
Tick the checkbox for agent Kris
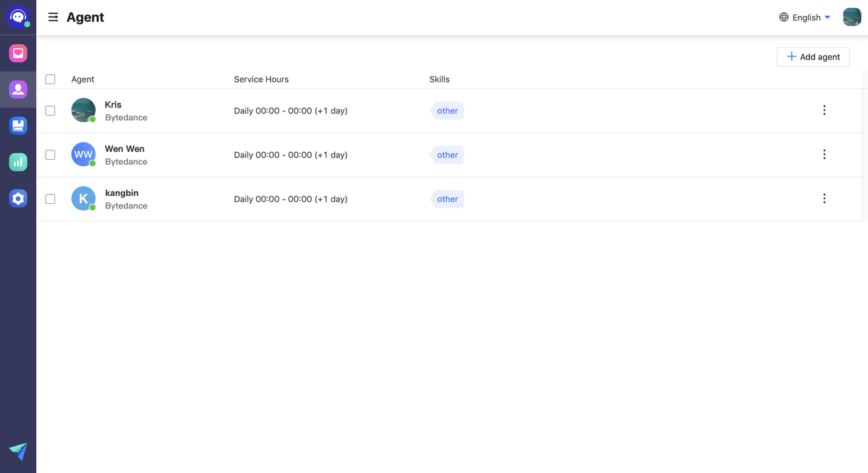point(51,111)
